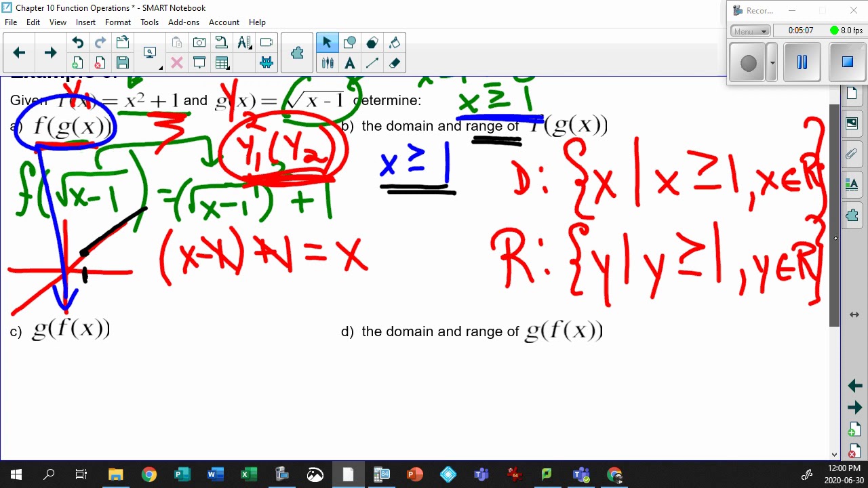The height and width of the screenshot is (488, 868).
Task: Insert a table from toolbar
Action: coord(222,63)
